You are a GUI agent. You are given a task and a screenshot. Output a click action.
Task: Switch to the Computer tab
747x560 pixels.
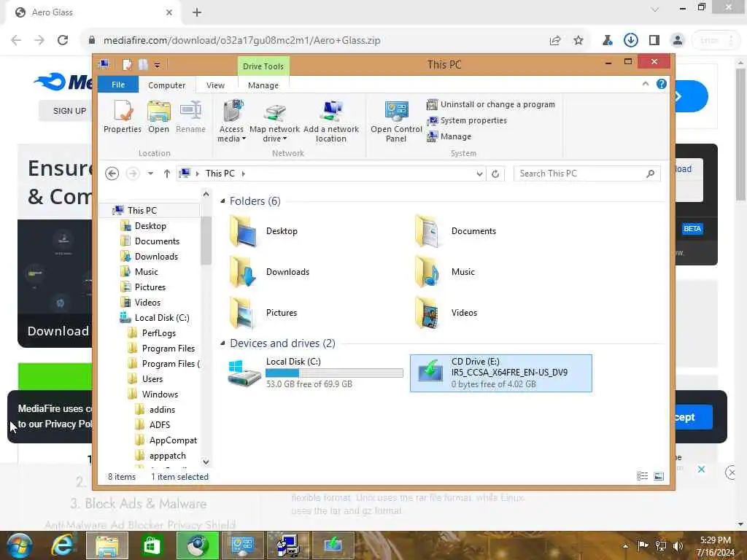pyautogui.click(x=167, y=85)
